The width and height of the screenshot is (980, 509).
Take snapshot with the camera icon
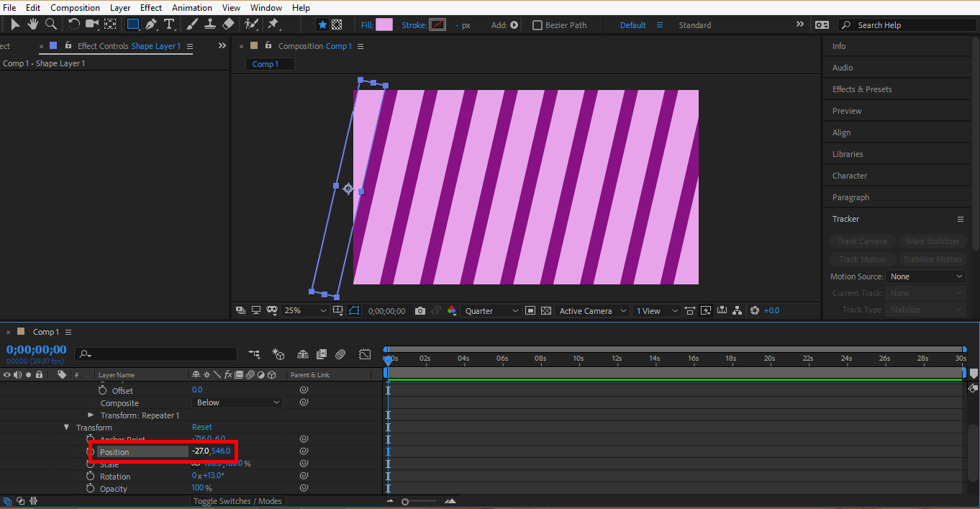click(420, 311)
